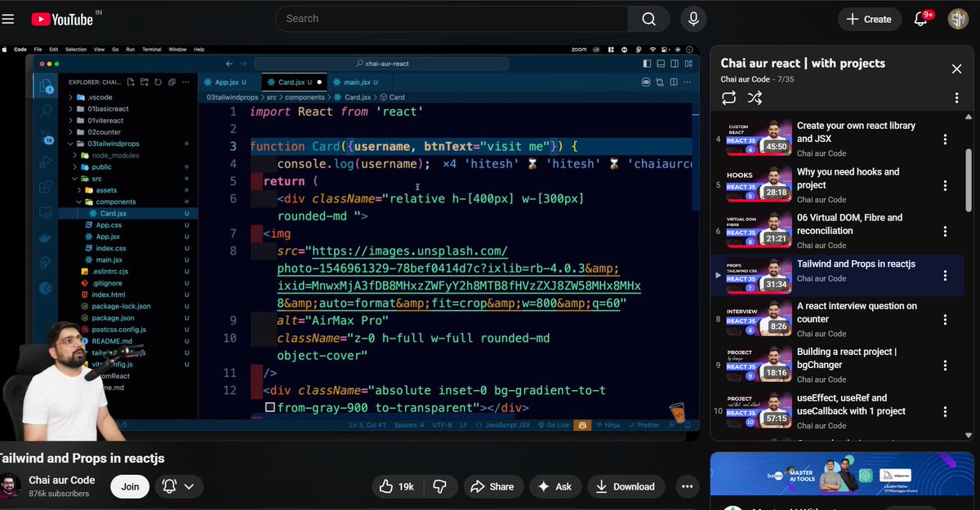
Task: Click the Chai aur Code channel avatar
Action: pos(10,486)
